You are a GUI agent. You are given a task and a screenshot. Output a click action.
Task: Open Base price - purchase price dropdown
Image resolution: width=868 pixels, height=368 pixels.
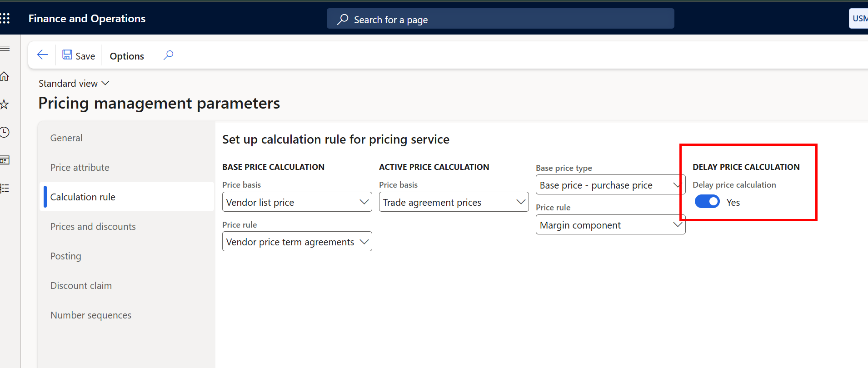611,184
